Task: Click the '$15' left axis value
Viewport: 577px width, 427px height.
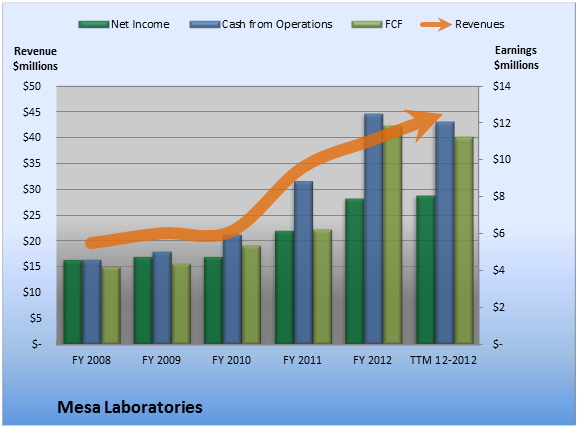Action: point(32,267)
